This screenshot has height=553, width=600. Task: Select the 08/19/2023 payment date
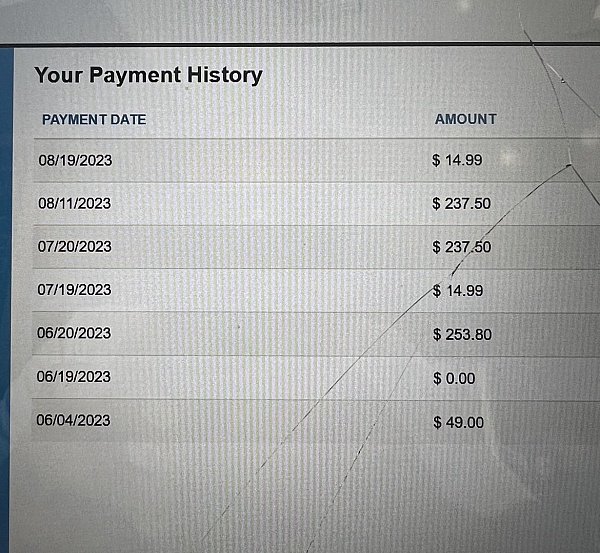pyautogui.click(x=75, y=160)
